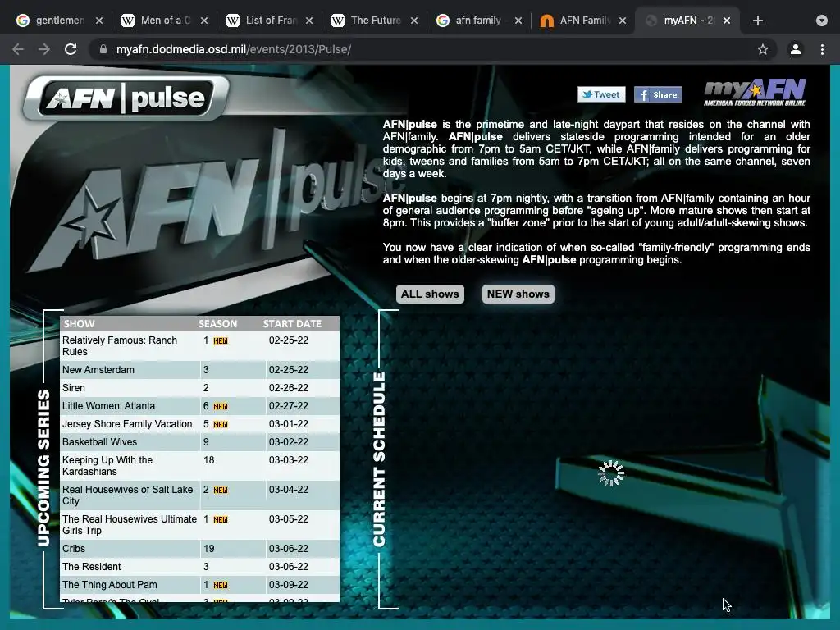The image size is (840, 630).
Task: Bookmark this page with the star icon
Action: point(763,49)
